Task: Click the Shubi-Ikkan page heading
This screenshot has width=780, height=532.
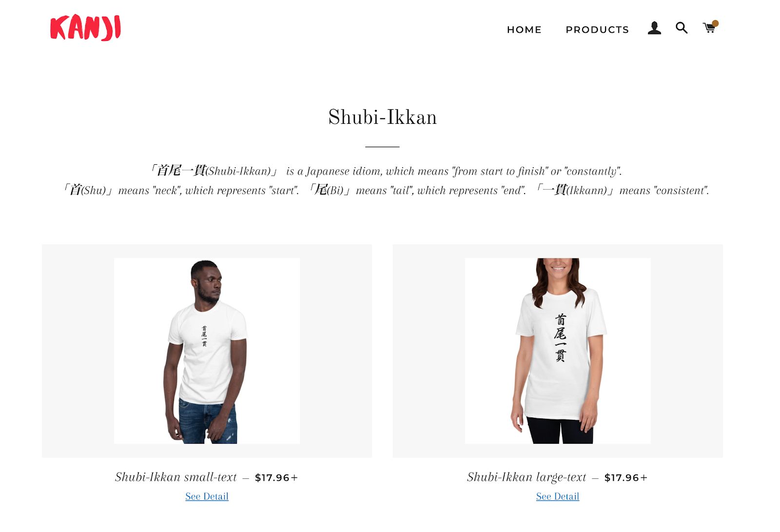Action: [383, 117]
